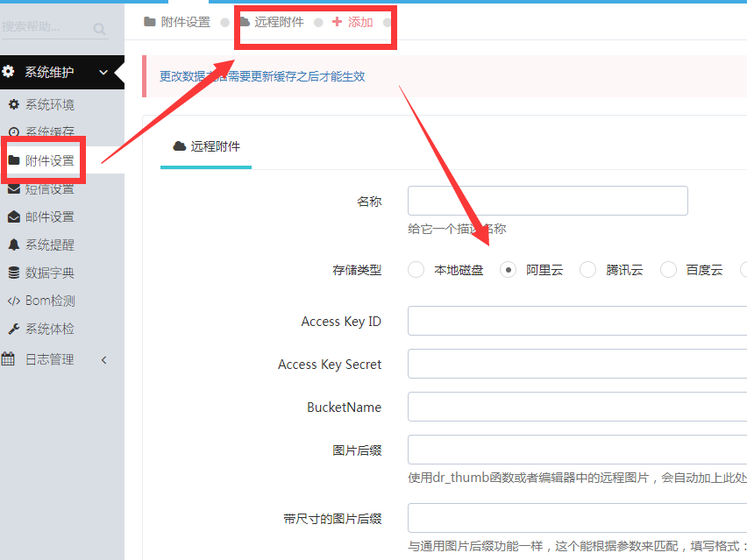747x560 pixels.
Task: Click the 系统环境 gear icon
Action: coord(14,104)
